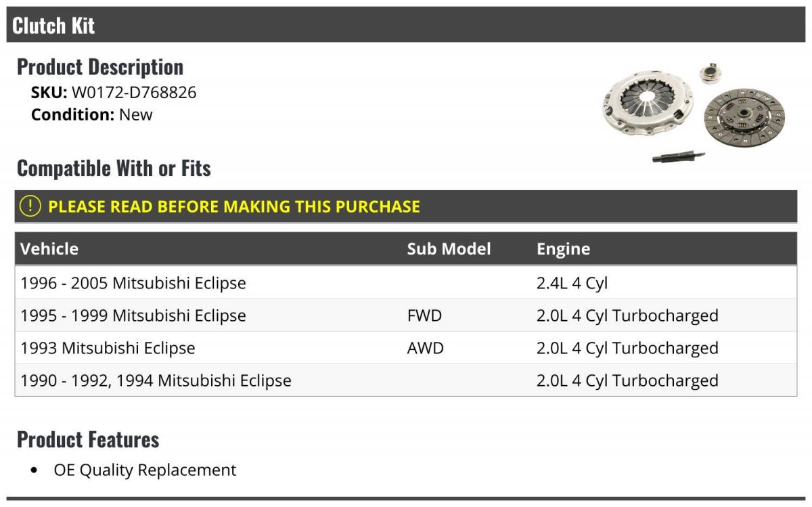Click the 1990 - 1992, 1994 Mitsubishi Eclipse row

(x=406, y=380)
